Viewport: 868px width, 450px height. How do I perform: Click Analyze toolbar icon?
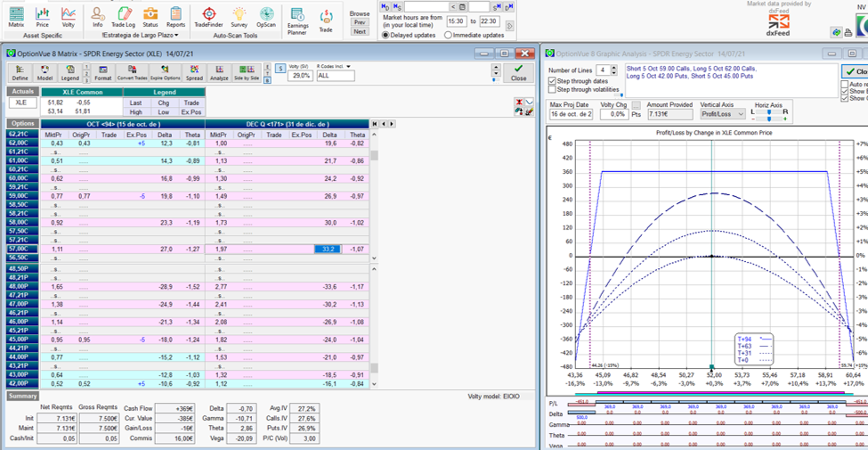pos(220,72)
